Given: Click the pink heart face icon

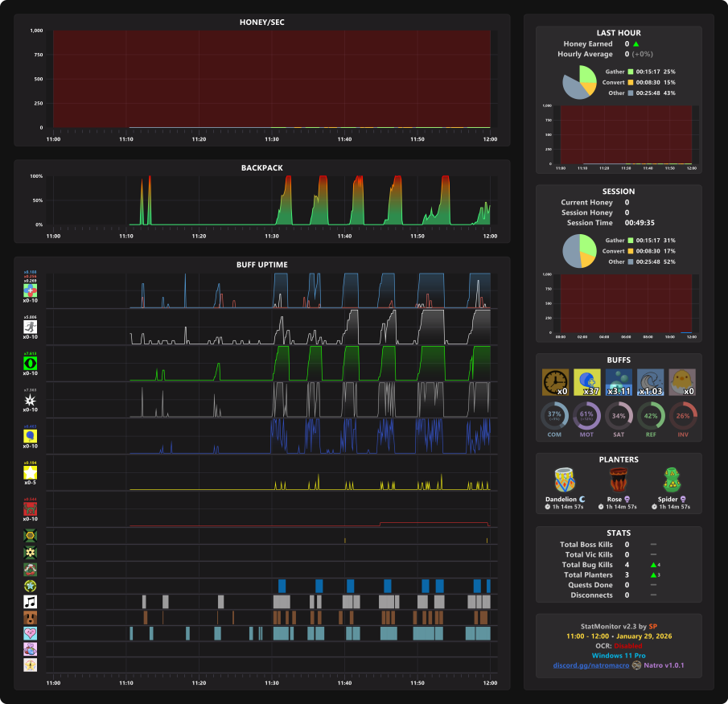Looking at the screenshot, I should (31, 633).
